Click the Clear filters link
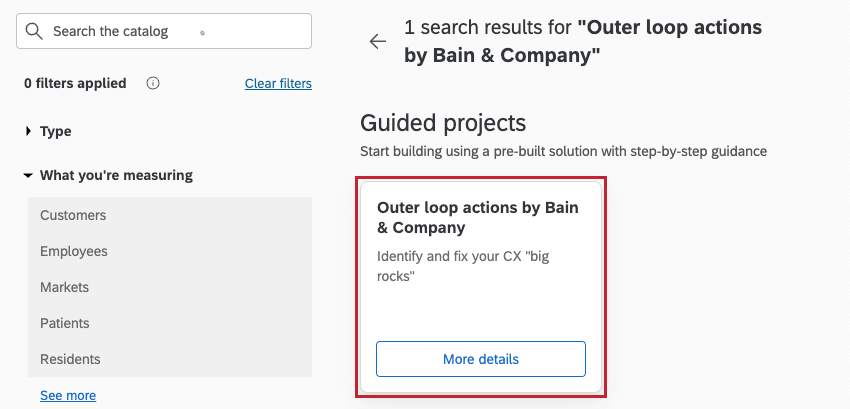Image resolution: width=850 pixels, height=409 pixels. tap(278, 84)
